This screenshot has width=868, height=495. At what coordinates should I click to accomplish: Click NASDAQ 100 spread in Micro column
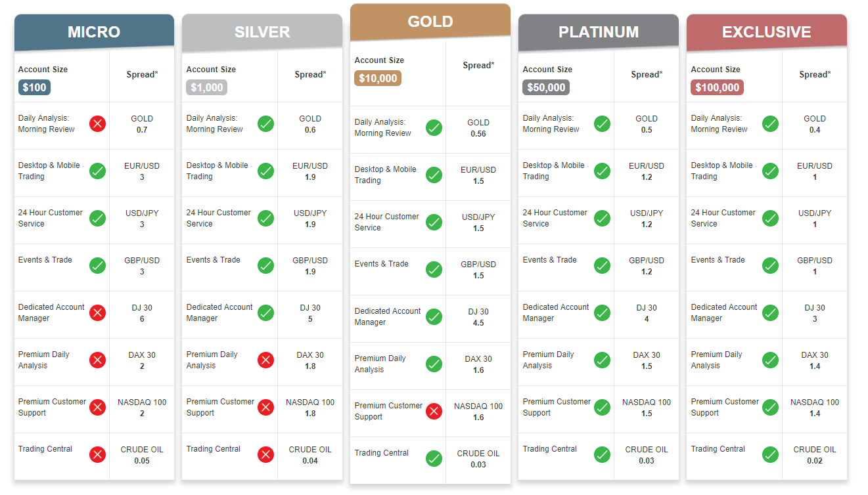[142, 408]
